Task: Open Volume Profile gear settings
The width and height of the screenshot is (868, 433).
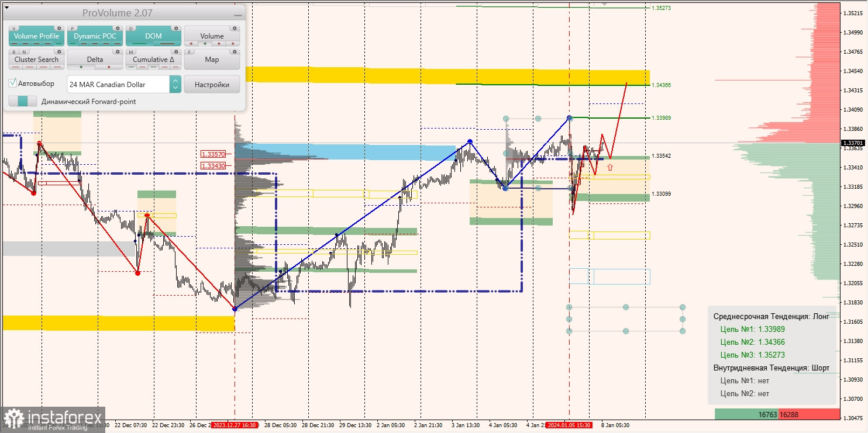Action: (x=58, y=28)
